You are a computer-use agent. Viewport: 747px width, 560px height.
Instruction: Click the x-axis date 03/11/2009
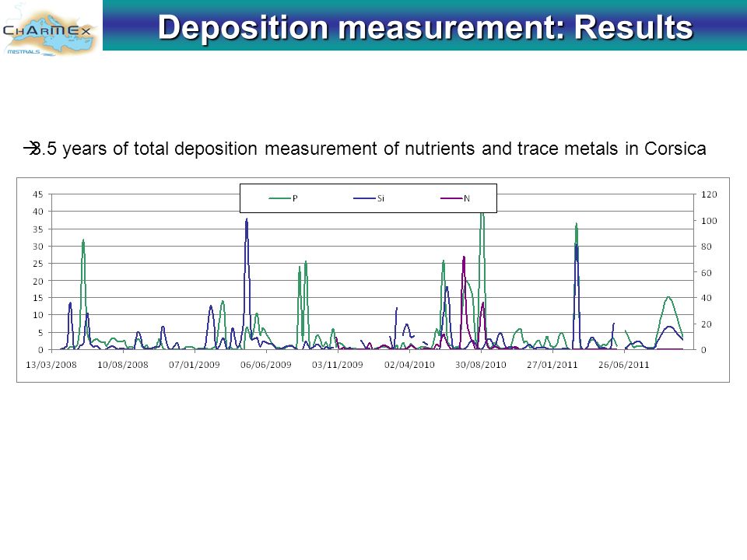pos(337,365)
